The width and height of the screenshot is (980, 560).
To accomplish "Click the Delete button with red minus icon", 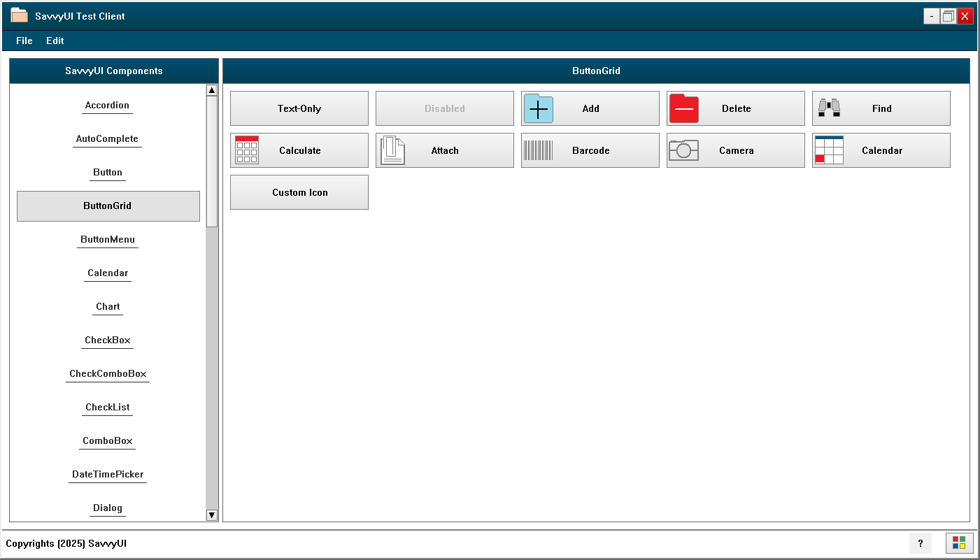I will tap(735, 108).
